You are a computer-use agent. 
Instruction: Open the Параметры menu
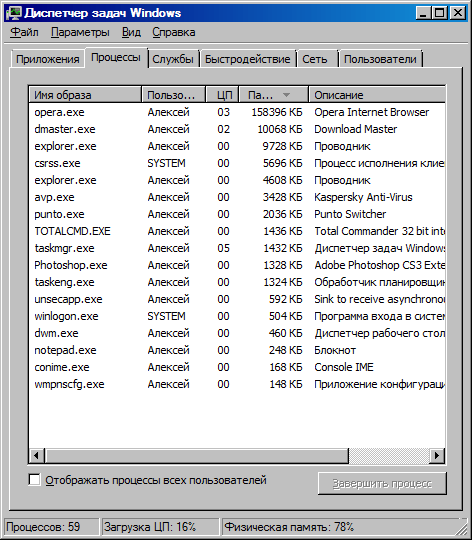(x=80, y=32)
